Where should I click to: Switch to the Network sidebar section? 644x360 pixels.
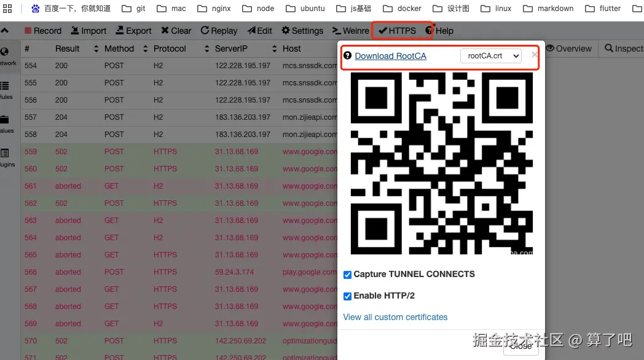pyautogui.click(x=7, y=57)
